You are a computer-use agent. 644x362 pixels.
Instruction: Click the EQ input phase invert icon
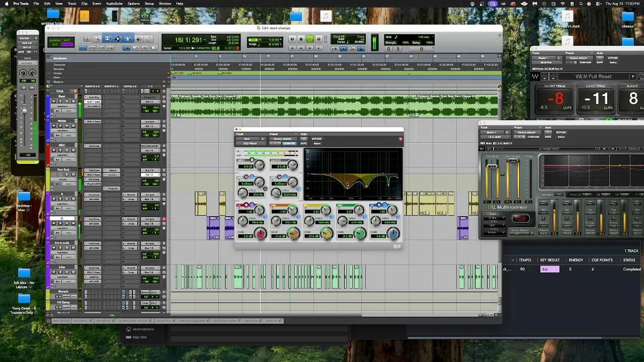pyautogui.click(x=252, y=160)
